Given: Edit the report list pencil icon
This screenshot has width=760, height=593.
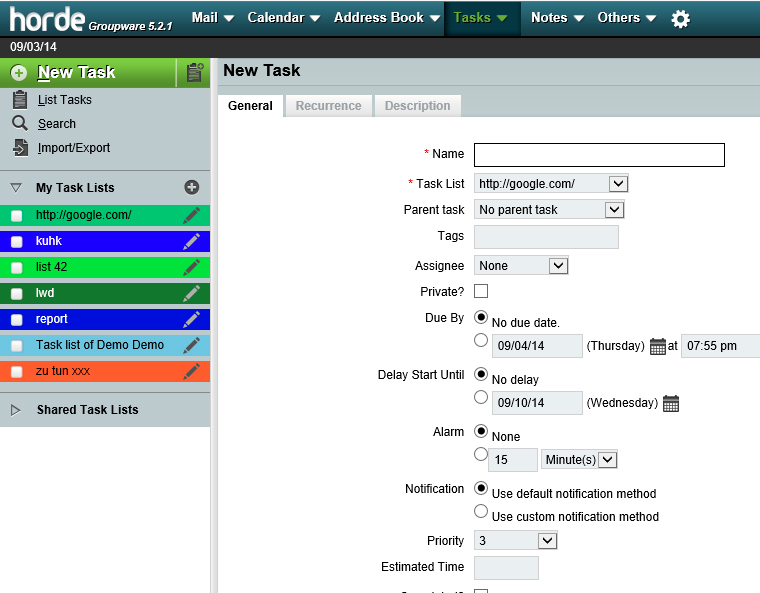Looking at the screenshot, I should 191,319.
